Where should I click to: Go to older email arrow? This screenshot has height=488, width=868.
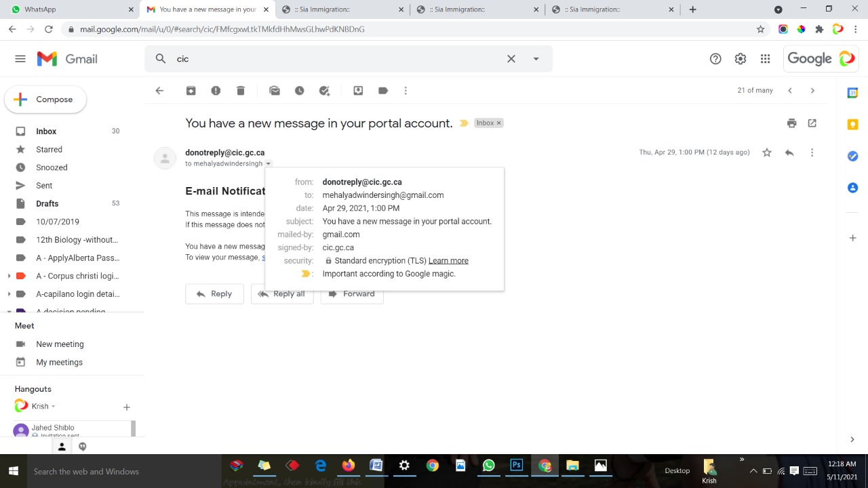pyautogui.click(x=812, y=90)
